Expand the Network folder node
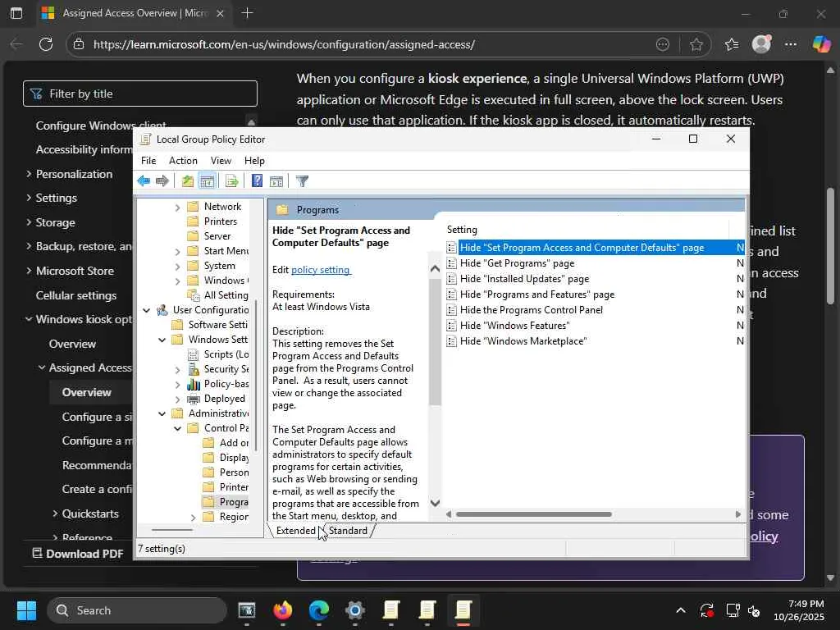The height and width of the screenshot is (630, 840). point(177,208)
